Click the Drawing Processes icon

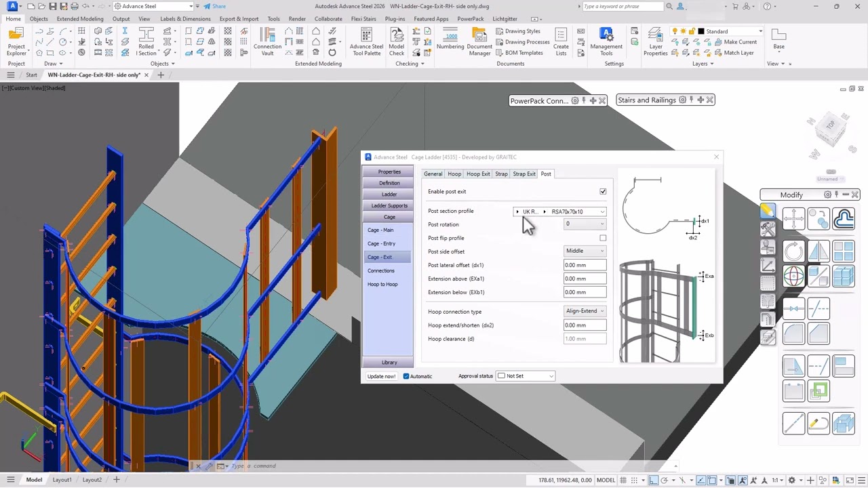coord(500,42)
